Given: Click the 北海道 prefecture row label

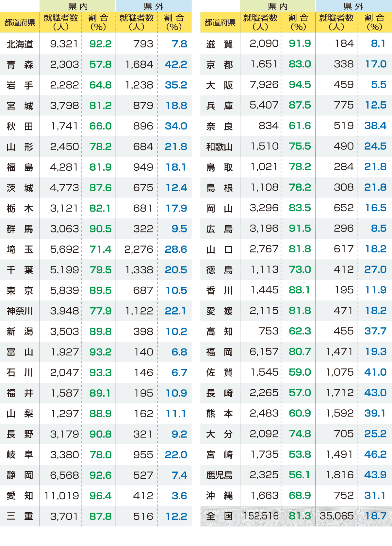Looking at the screenshot, I should (20, 44).
